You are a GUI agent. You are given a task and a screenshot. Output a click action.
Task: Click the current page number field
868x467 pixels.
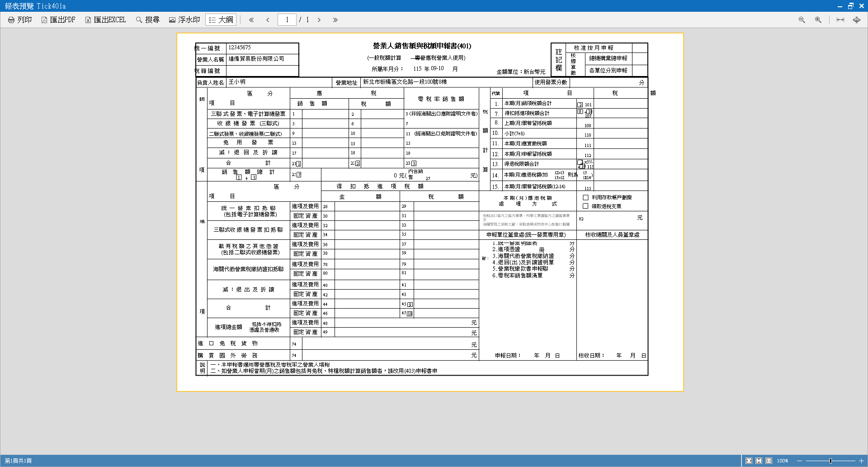click(287, 20)
